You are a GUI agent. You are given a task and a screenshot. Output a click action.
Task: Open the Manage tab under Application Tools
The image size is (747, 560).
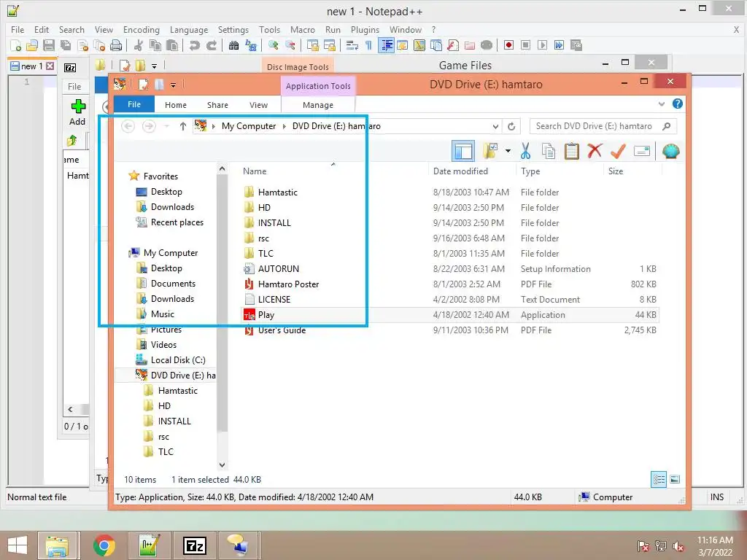coord(318,105)
